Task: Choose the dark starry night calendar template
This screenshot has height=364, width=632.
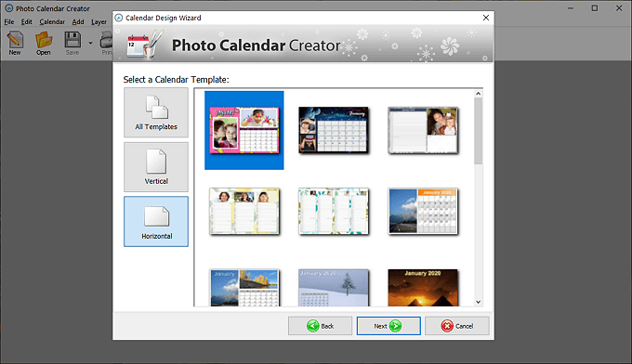Action: click(334, 130)
